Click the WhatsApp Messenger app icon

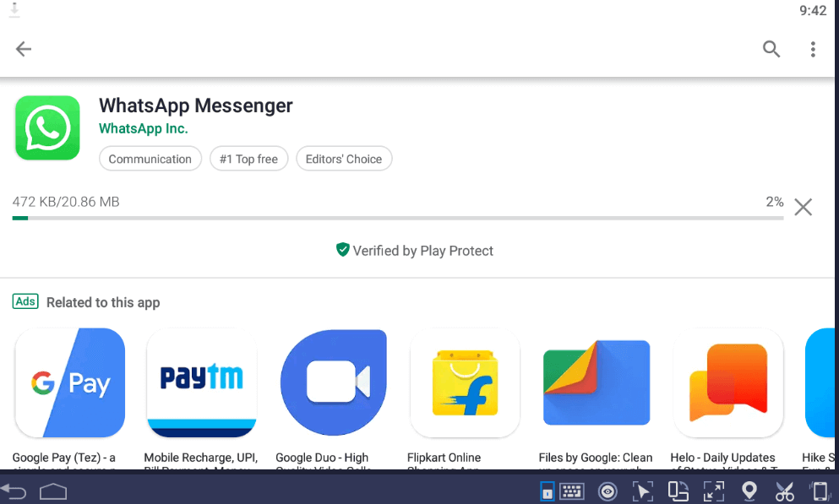pyautogui.click(x=47, y=127)
